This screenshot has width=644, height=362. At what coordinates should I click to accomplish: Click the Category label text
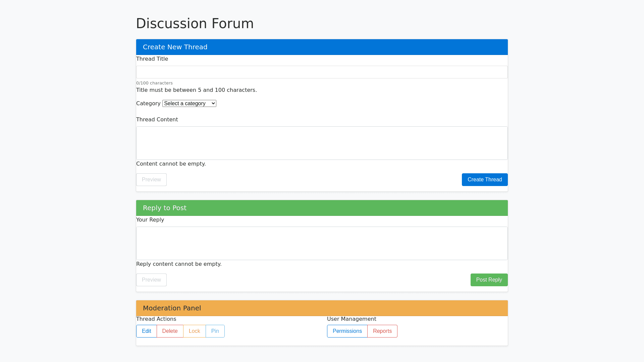[148, 104]
